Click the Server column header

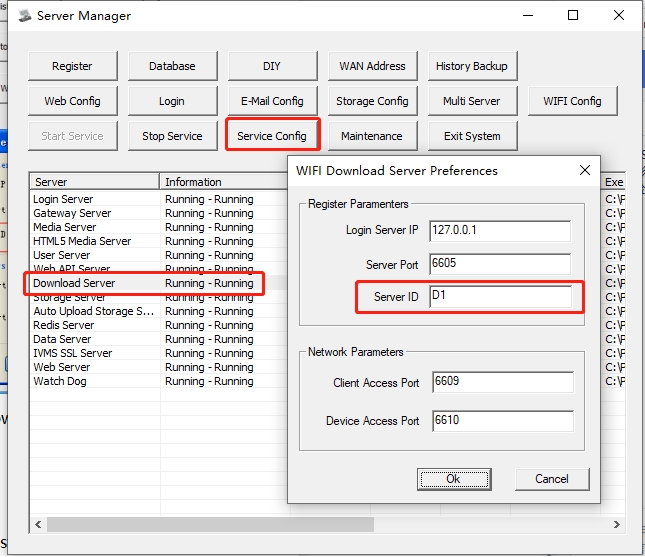pos(95,182)
